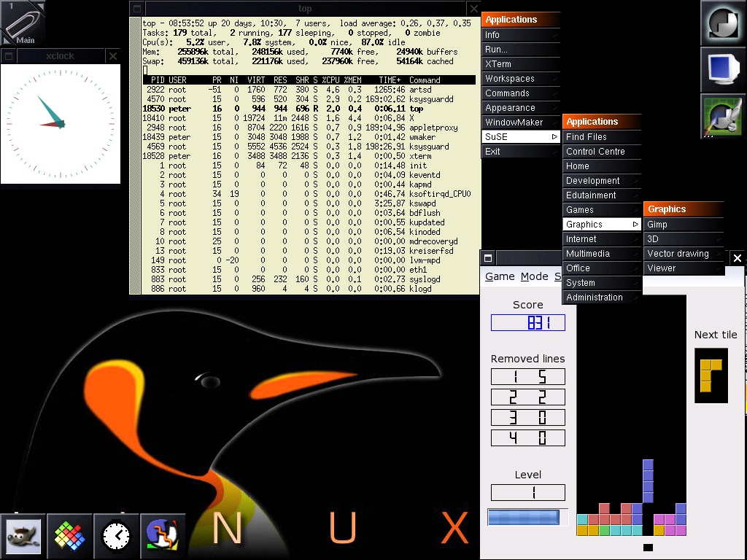Viewport: 747px width, 560px height.
Task: Select the Home menu entry
Action: [x=602, y=166]
